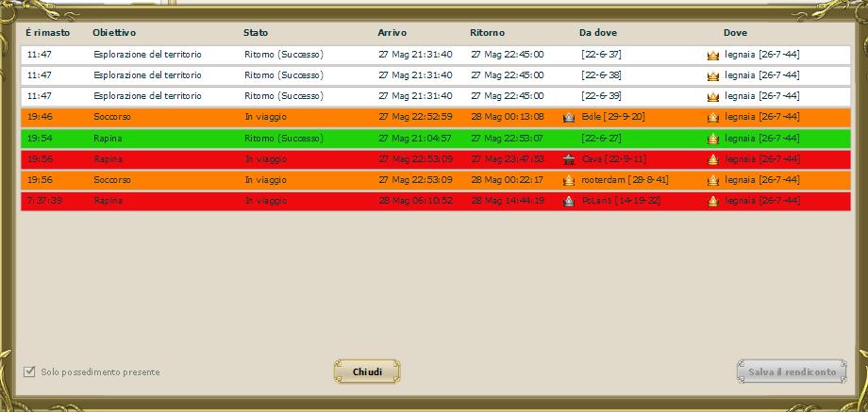Click the legnaia crown icon in the green row
This screenshot has width=868, height=412.
[x=713, y=139]
